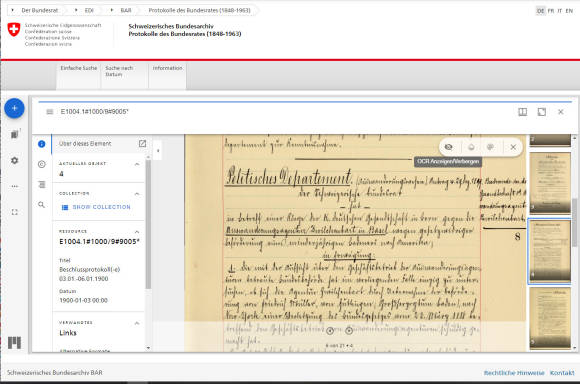Select partially visible page 2 thumbnail
This screenshot has width=580, height=384.
coord(550,141)
